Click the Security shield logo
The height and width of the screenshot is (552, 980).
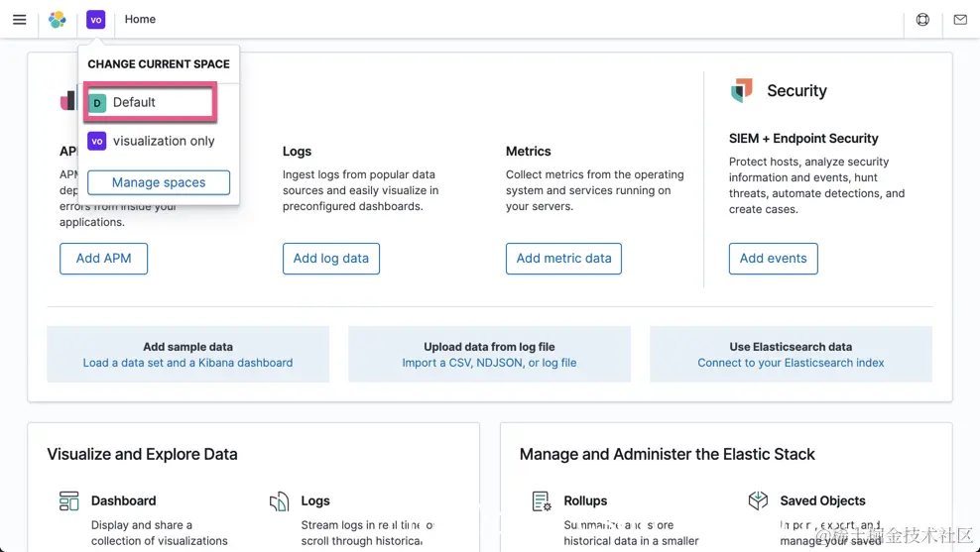tap(742, 90)
